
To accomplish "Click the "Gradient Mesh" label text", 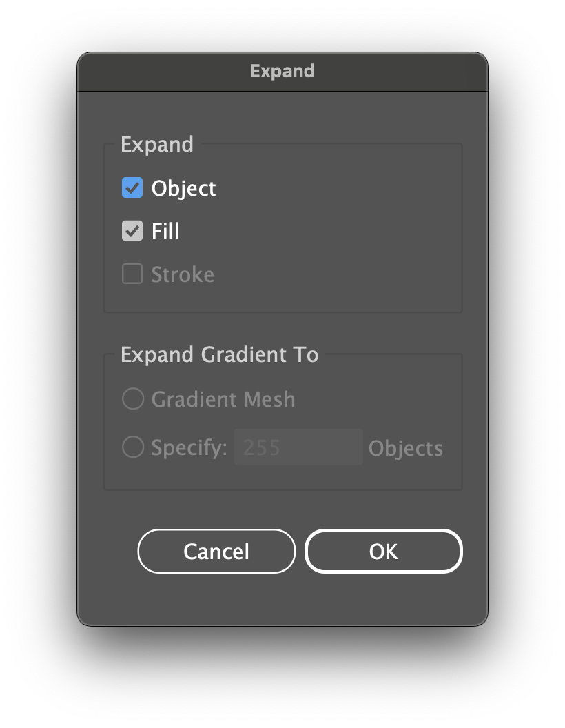I will click(223, 400).
